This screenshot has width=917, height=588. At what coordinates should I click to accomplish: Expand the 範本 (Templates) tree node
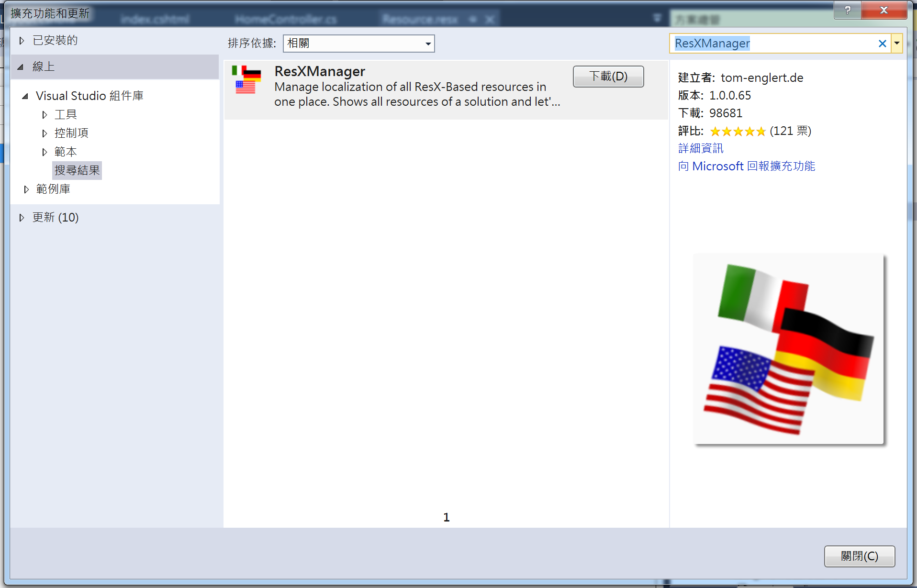pyautogui.click(x=45, y=152)
